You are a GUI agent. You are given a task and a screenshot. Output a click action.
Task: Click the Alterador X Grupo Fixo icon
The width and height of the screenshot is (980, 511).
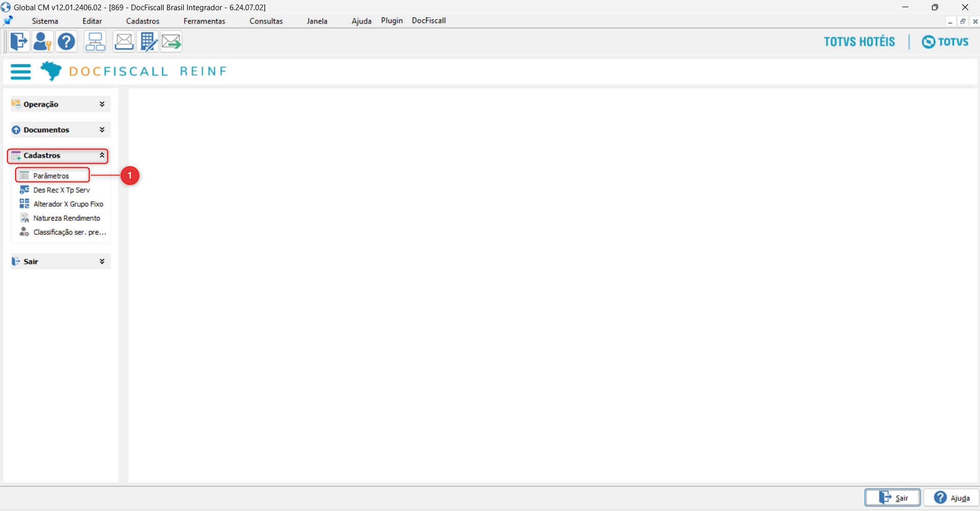coord(24,204)
